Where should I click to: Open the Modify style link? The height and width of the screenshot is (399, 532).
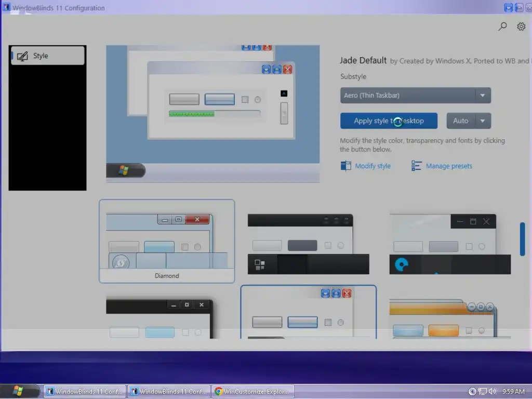[373, 166]
